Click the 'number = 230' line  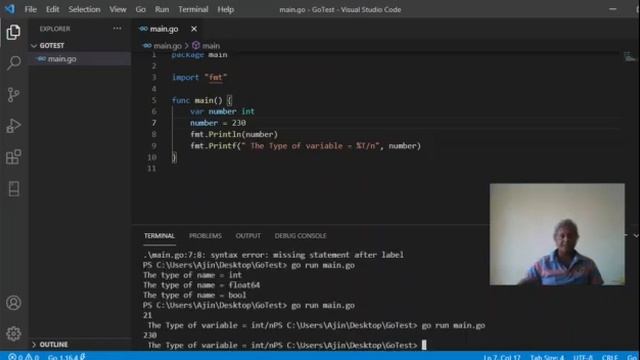pyautogui.click(x=218, y=123)
